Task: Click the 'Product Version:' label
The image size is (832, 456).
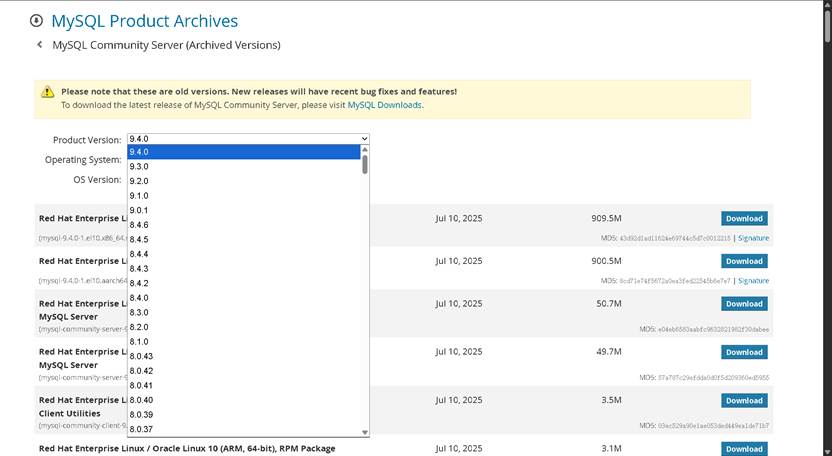Action: point(87,140)
